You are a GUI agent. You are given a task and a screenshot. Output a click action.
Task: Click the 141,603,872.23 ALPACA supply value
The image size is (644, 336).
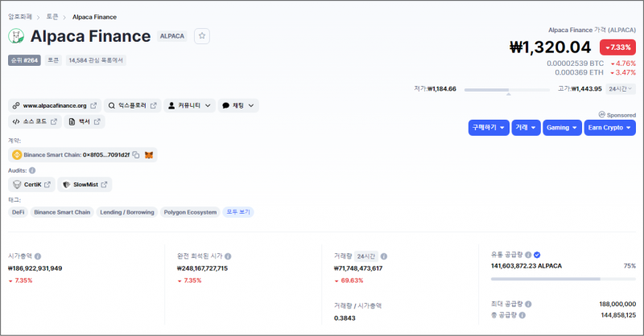pos(526,266)
